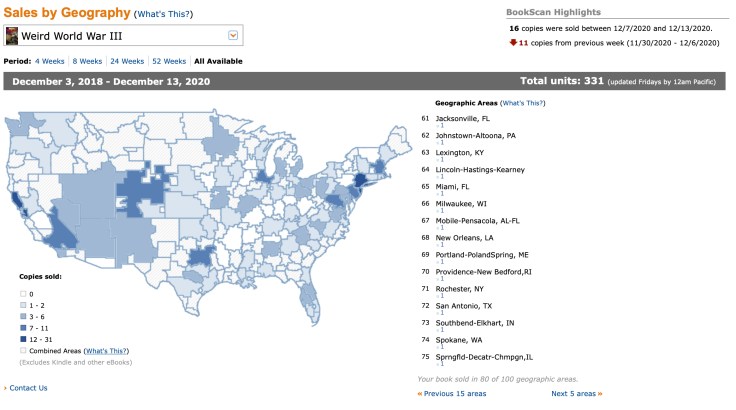
Task: Click the 7 - 11 legend color swatch
Action: [23, 327]
